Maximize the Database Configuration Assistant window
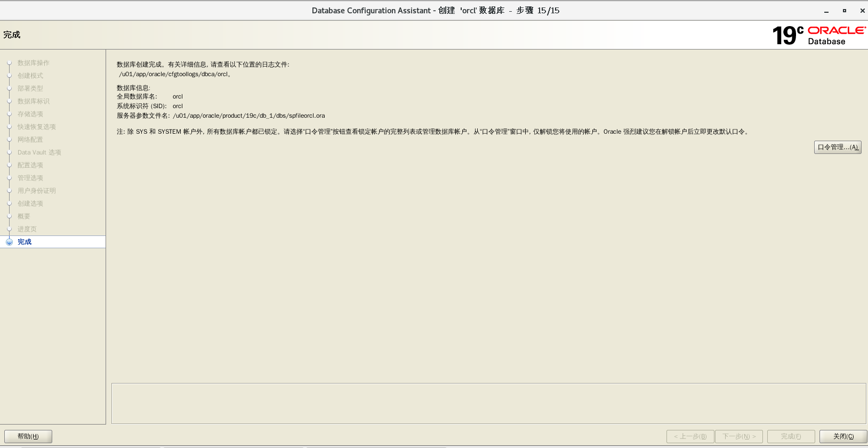This screenshot has width=868, height=448. point(845,11)
